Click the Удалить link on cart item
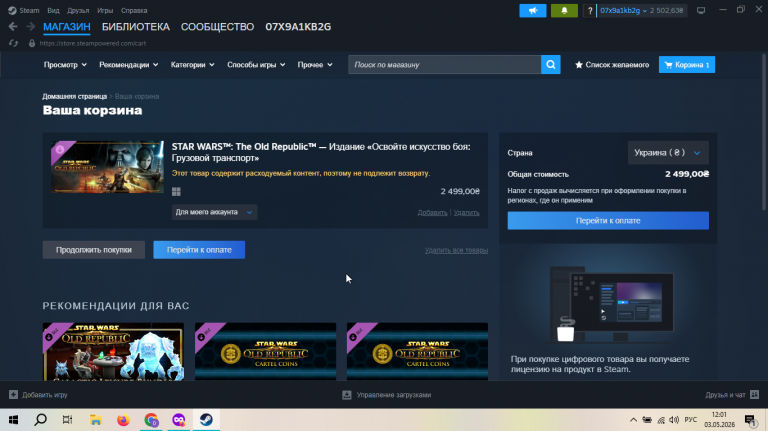 tap(466, 213)
